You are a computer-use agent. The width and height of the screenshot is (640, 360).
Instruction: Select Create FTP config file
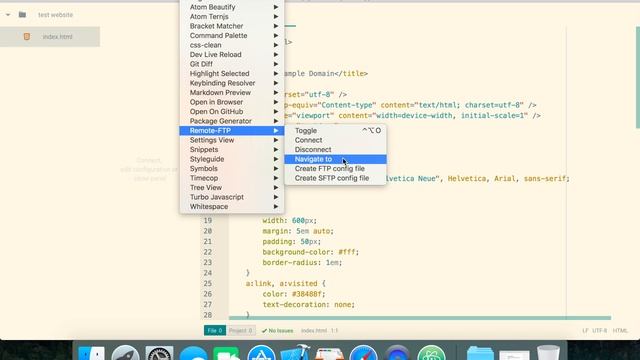pos(336,169)
